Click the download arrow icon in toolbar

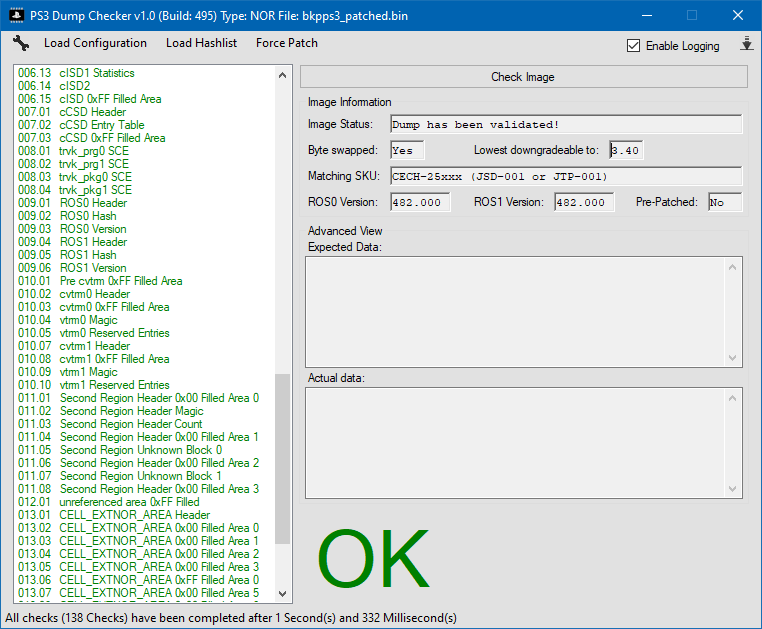click(x=746, y=44)
